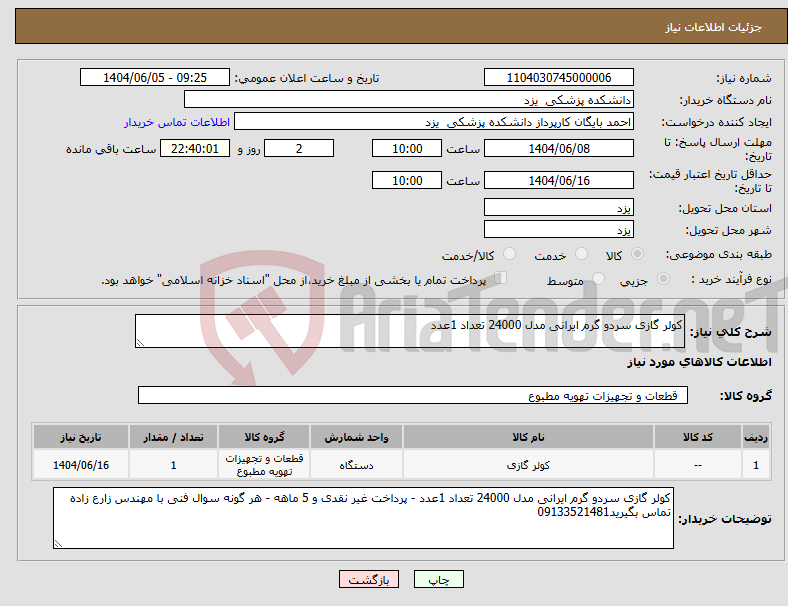
Task: Click the جزئیات اطلاعات نیاز page title
Action: (x=714, y=27)
